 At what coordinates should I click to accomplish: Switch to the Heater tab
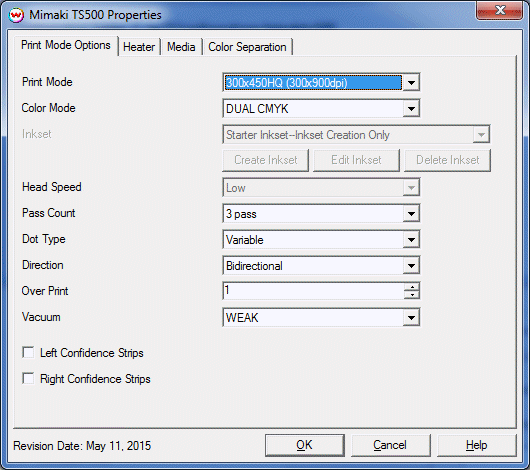click(x=139, y=47)
